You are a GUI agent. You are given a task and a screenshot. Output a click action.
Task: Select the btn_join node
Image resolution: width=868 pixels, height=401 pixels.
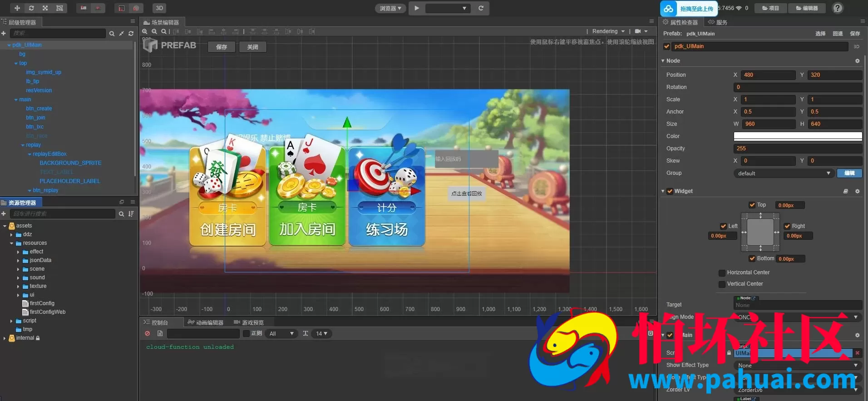(35, 118)
